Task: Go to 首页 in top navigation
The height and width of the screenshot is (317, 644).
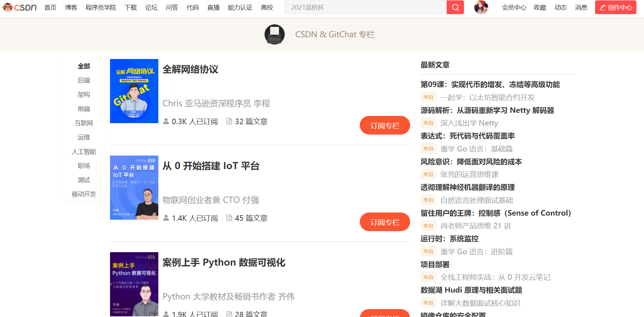Action: [50, 8]
